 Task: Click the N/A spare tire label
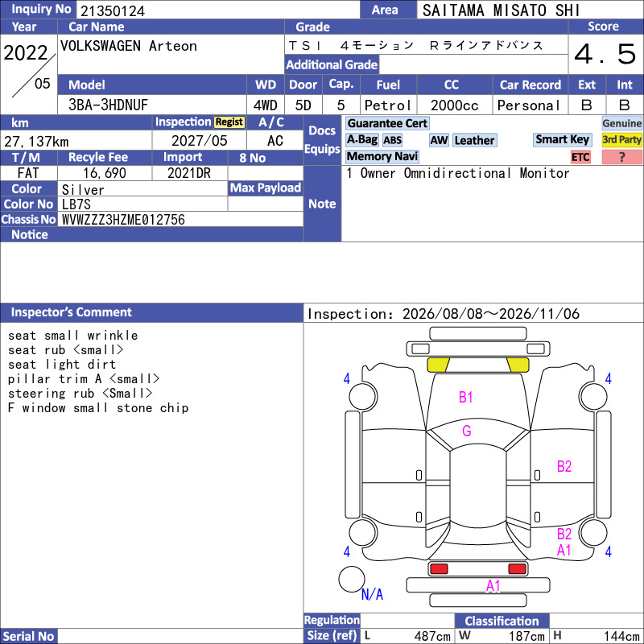click(372, 594)
